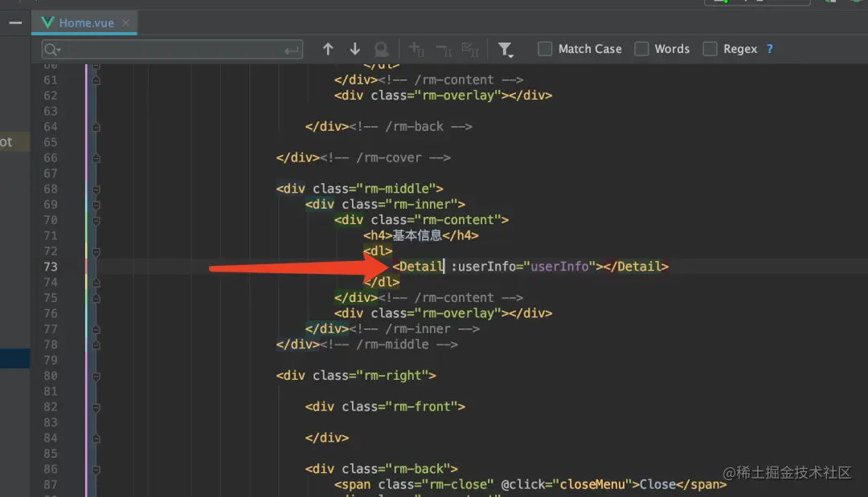Click the closing /dl tag on line 74

tap(382, 282)
